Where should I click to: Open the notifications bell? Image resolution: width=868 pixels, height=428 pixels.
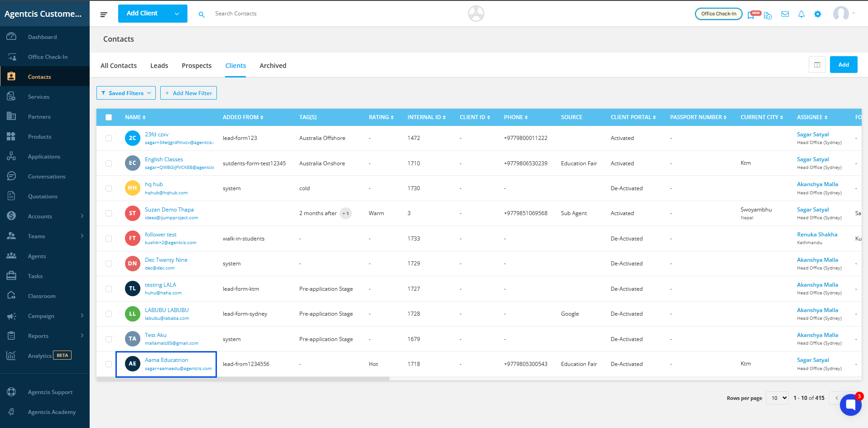801,14
